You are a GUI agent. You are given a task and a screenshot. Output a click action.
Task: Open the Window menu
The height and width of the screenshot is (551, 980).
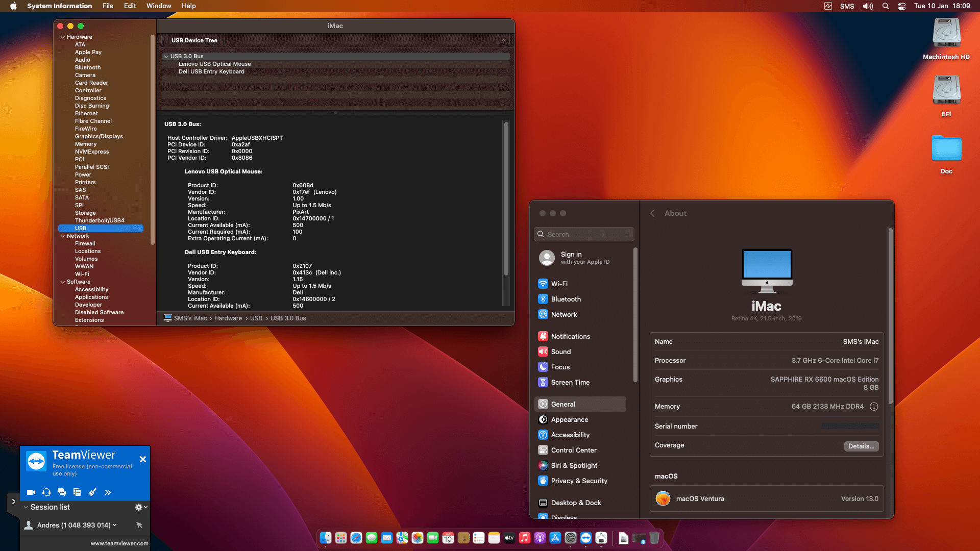(158, 6)
